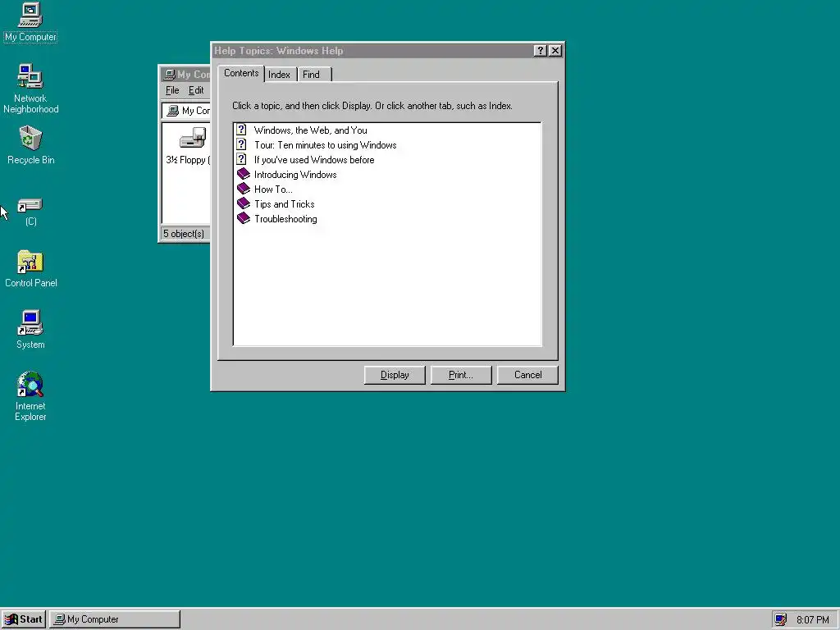Click the 5 object(s) status bar text
This screenshot has width=840, height=630.
[x=184, y=234]
